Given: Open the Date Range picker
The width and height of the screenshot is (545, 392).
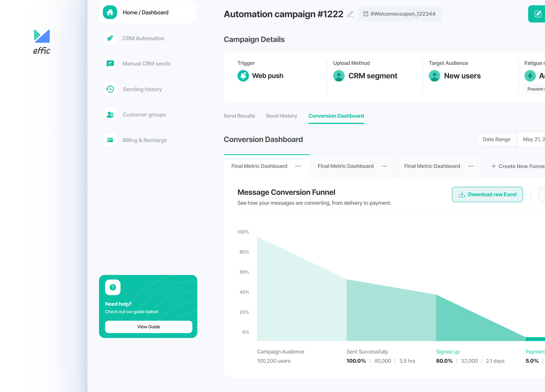Looking at the screenshot, I should [497, 139].
